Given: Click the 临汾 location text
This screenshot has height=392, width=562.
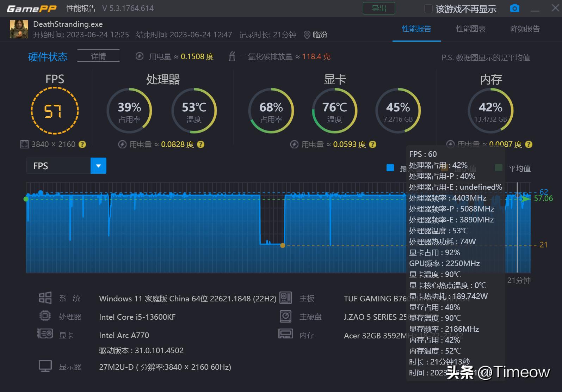Looking at the screenshot, I should [x=320, y=35].
